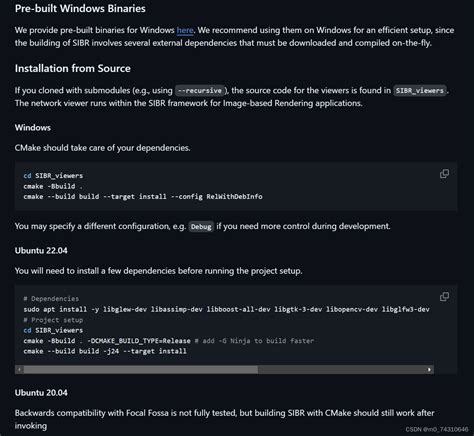Click the 'SIBR_viewers' inline code in paragraph
474x436 pixels.
[x=420, y=90]
